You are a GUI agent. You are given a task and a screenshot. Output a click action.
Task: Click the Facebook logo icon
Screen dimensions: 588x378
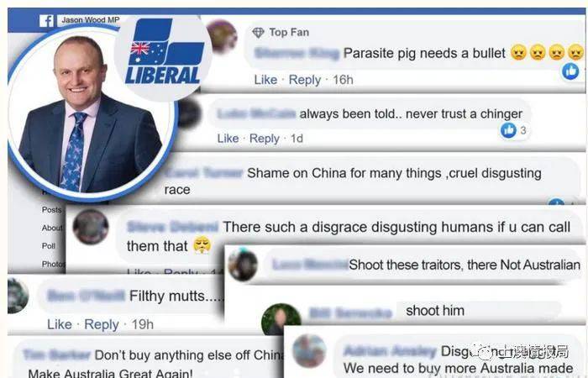[46, 21]
